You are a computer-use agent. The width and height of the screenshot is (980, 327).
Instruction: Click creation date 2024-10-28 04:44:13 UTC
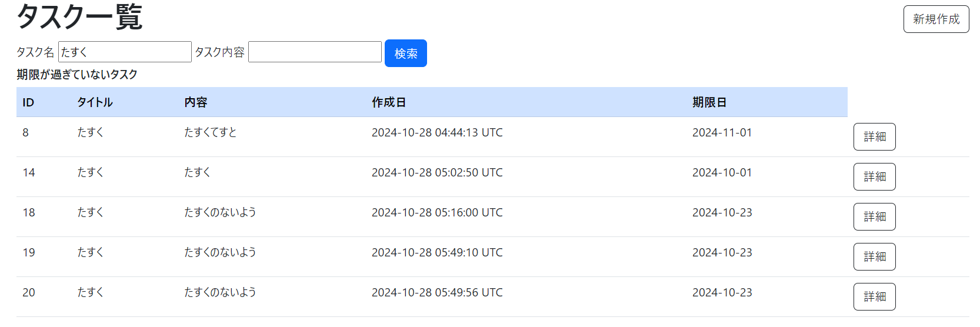[437, 132]
